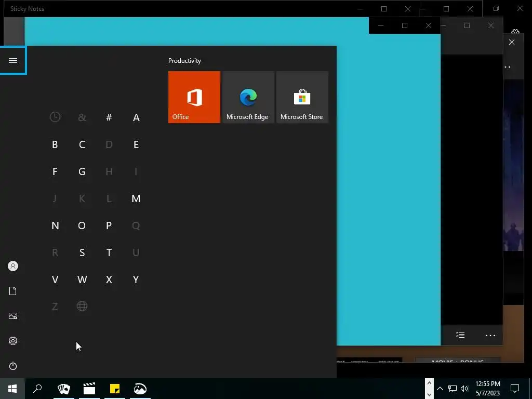Open taskbar Search magnifier
The image size is (532, 399).
[37, 389]
